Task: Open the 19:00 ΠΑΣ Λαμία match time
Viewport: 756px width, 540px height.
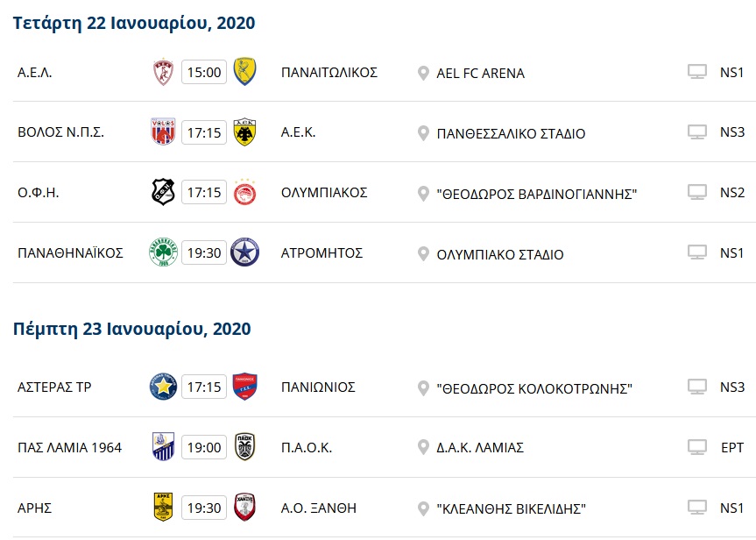Action: (x=204, y=447)
